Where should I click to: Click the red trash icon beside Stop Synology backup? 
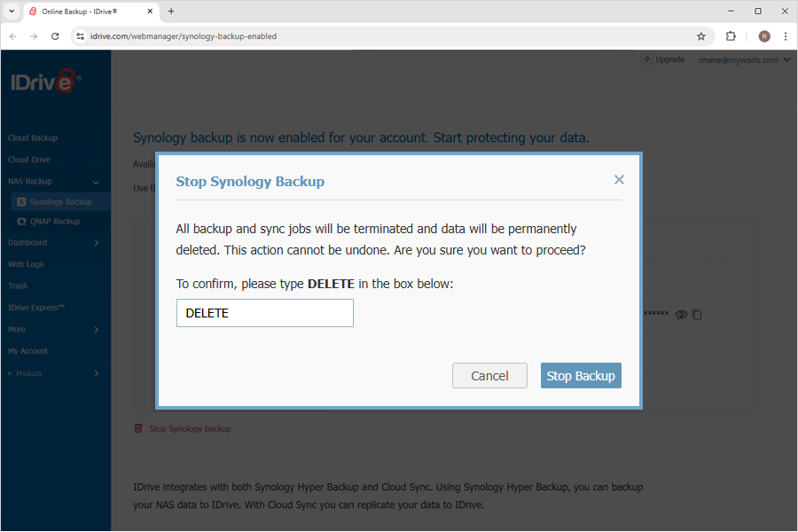[x=138, y=428]
